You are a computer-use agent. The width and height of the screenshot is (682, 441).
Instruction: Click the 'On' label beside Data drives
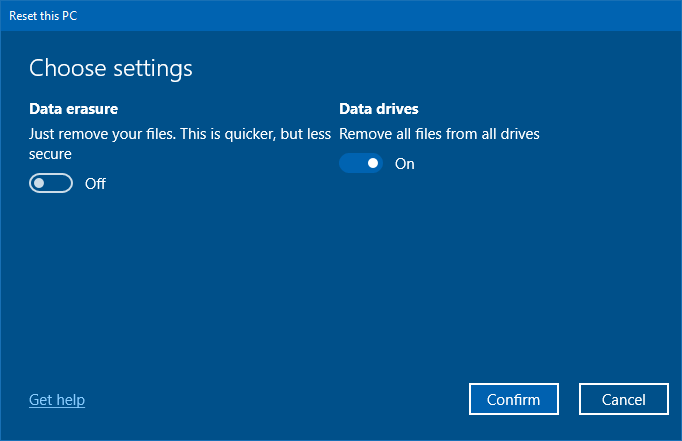[404, 164]
